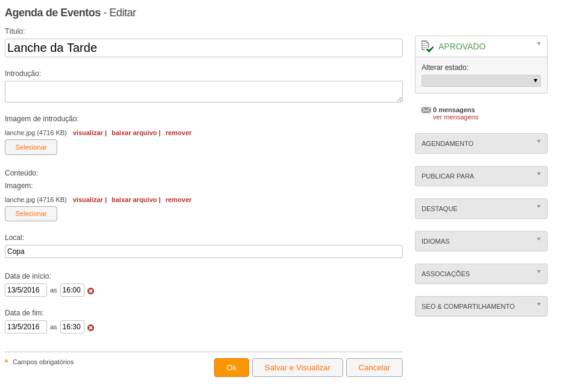Remove the introduction image
This screenshot has height=392, width=588.
(179, 133)
